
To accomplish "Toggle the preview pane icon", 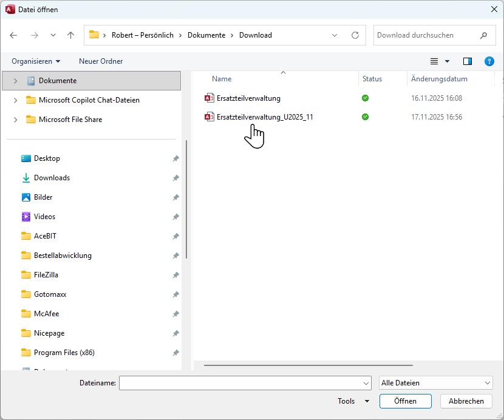I will point(467,61).
